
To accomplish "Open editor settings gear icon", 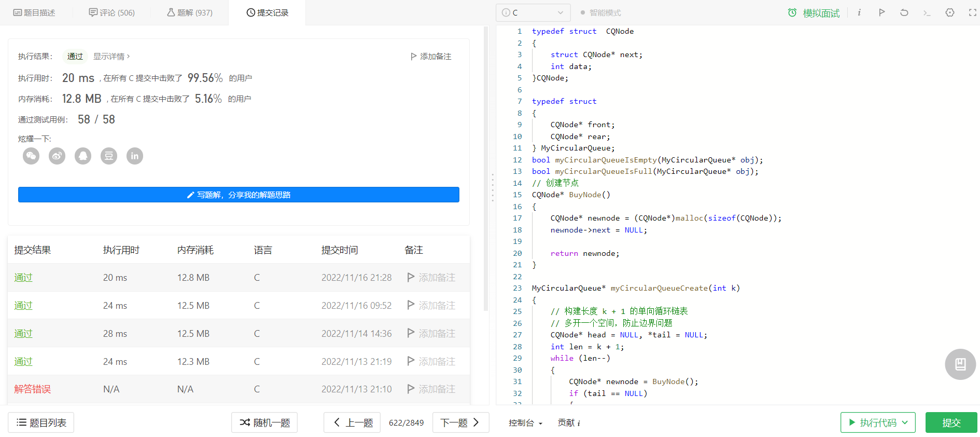I will click(950, 12).
